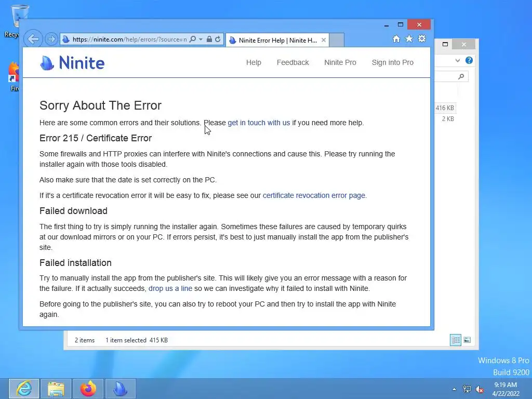This screenshot has width=532, height=399.
Task: Open the Explorer window help question mark icon
Action: tap(469, 60)
